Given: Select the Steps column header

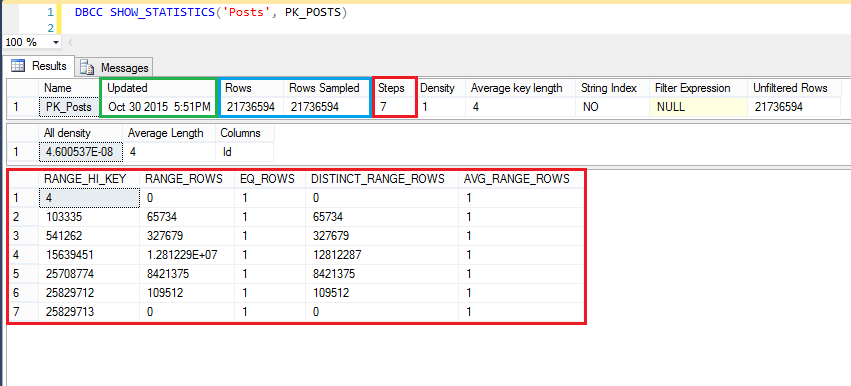Looking at the screenshot, I should 395,88.
